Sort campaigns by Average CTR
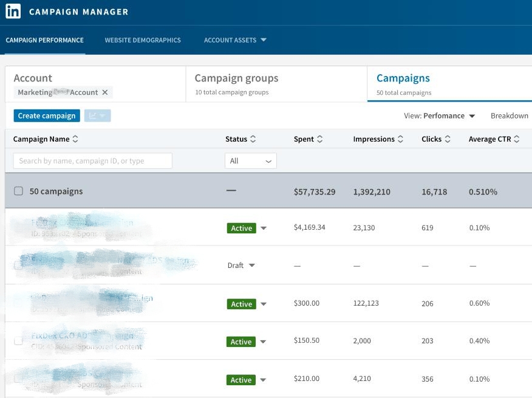Image resolution: width=532 pixels, height=398 pixels. click(517, 139)
